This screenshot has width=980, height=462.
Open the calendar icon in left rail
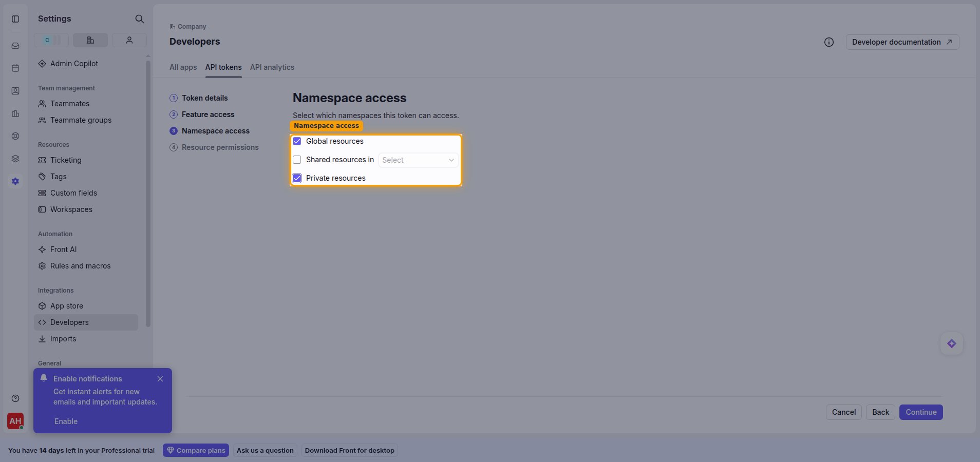pyautogui.click(x=15, y=68)
